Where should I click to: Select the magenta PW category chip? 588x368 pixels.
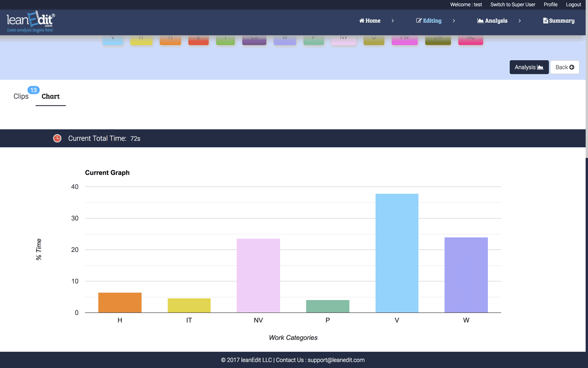pyautogui.click(x=405, y=40)
